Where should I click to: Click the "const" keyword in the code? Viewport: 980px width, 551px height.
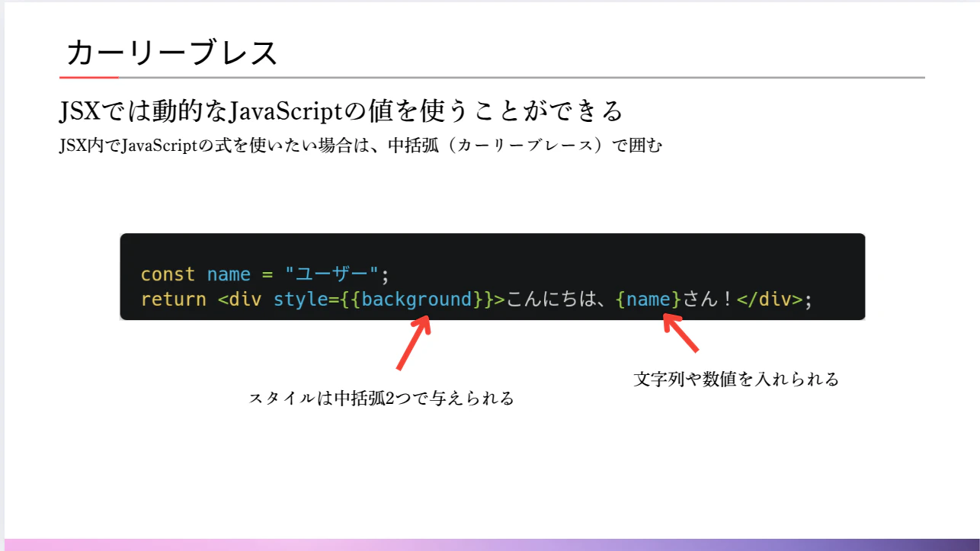pos(168,274)
